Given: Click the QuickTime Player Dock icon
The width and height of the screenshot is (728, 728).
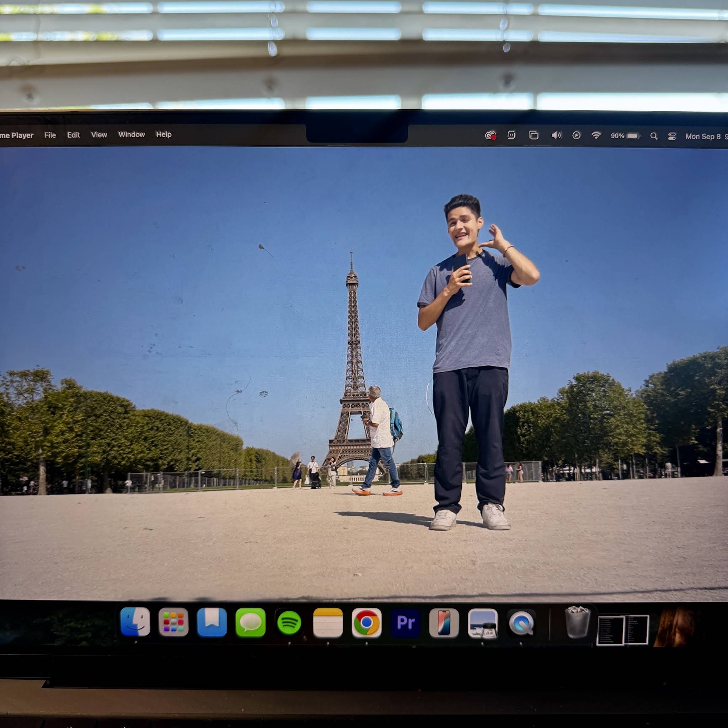Looking at the screenshot, I should tap(521, 623).
